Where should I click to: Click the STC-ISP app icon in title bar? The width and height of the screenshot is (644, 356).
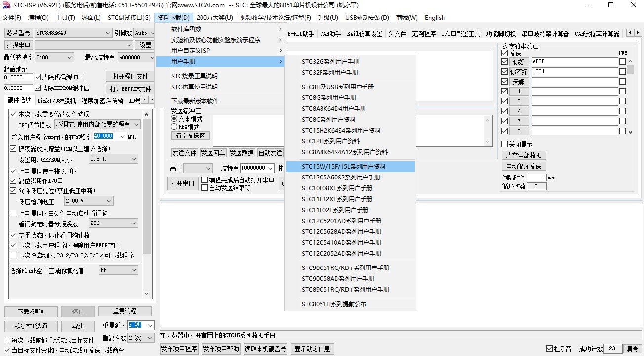pos(6,5)
